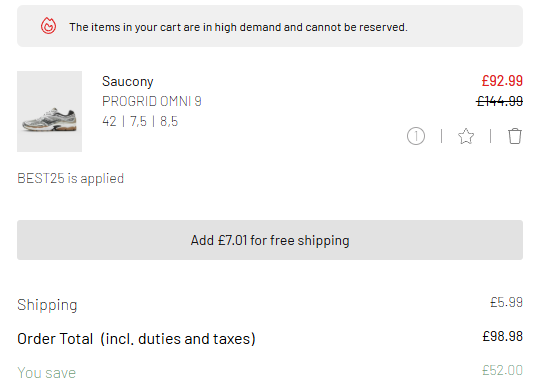
Task: Add the Saucony shoe to wishlist with the star
Action: [466, 136]
